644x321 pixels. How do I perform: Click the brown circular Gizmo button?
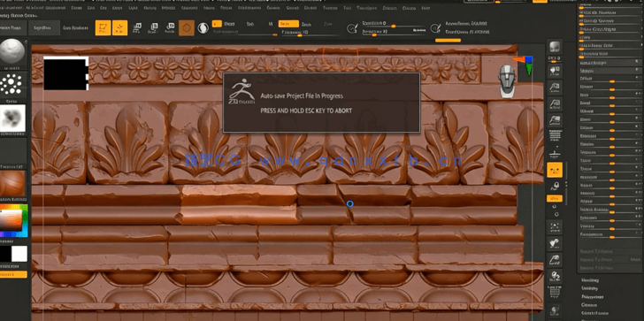click(187, 28)
